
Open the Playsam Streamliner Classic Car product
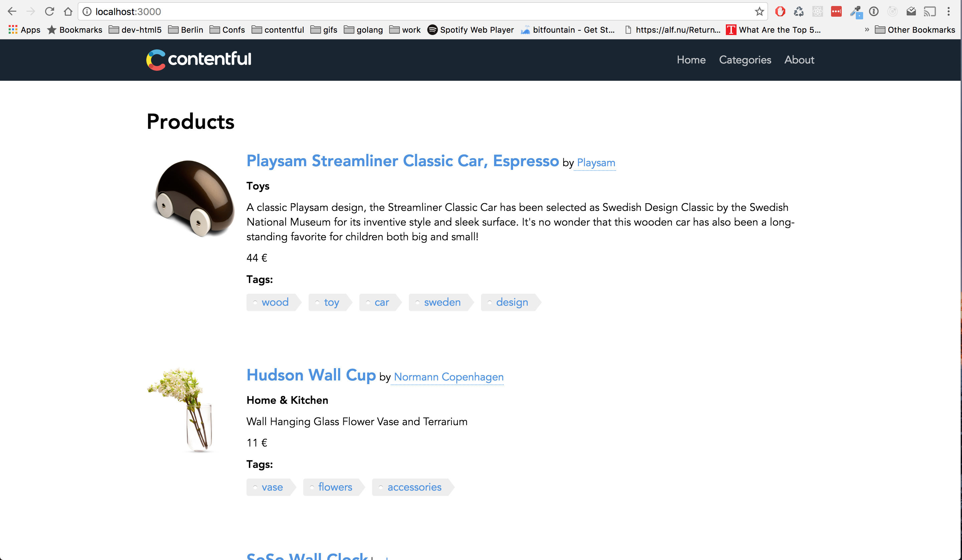403,161
